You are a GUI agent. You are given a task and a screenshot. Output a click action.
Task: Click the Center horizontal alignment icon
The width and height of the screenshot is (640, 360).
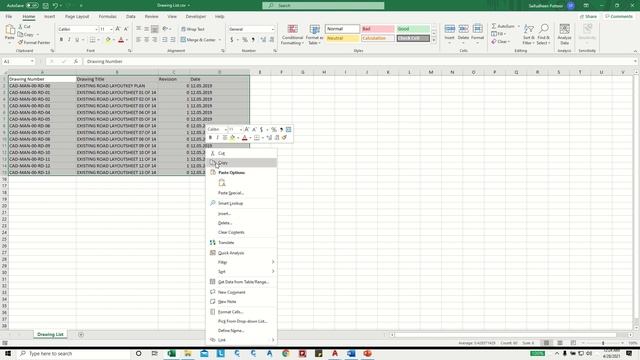147,40
